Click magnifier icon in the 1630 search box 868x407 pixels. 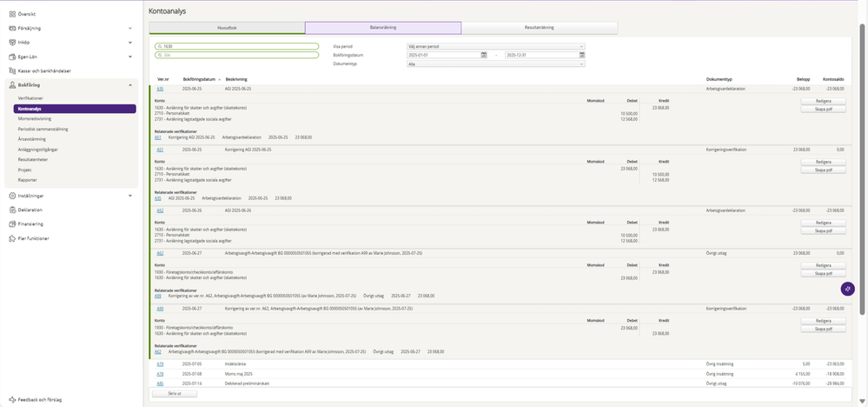(160, 46)
